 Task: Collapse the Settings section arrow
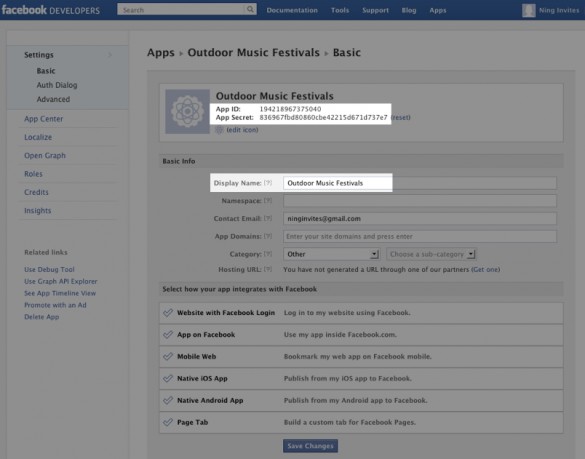pyautogui.click(x=110, y=55)
